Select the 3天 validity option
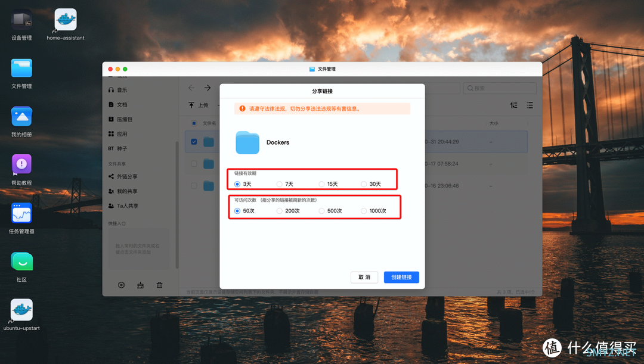The height and width of the screenshot is (364, 644). tap(237, 184)
